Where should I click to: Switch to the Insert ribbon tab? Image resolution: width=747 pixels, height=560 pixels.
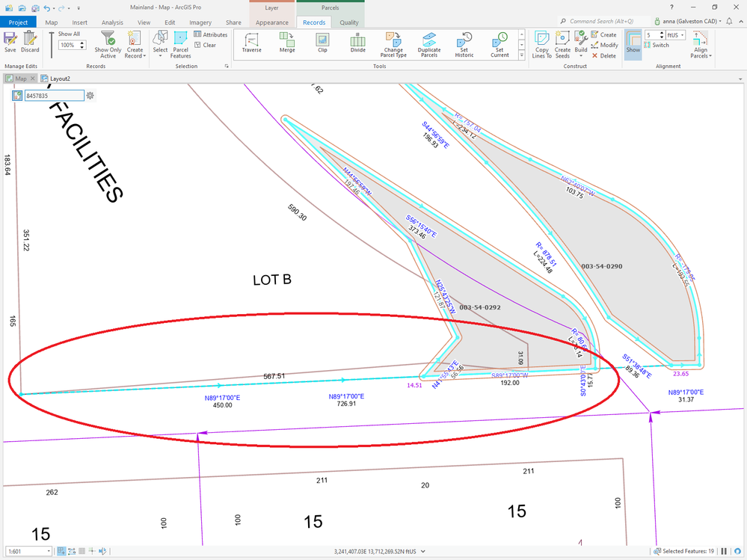[79, 22]
